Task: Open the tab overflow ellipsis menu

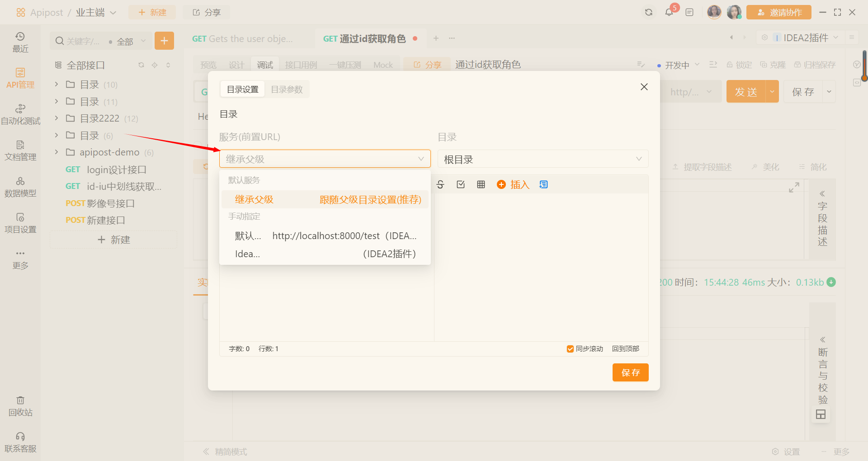Action: pyautogui.click(x=452, y=38)
